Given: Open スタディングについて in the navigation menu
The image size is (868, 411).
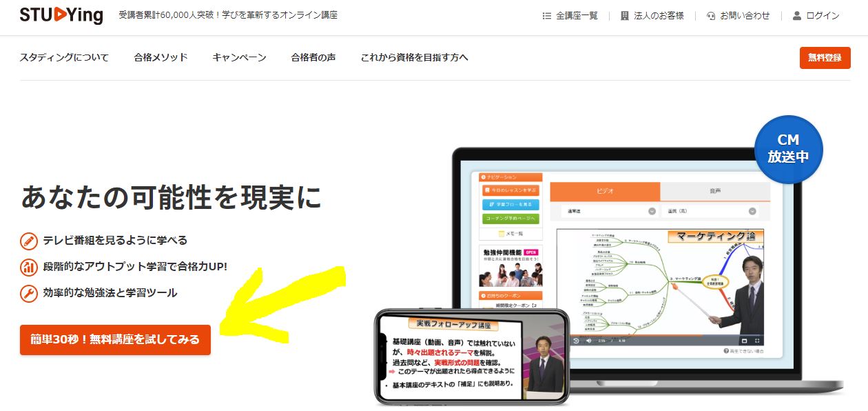Looking at the screenshot, I should point(64,57).
